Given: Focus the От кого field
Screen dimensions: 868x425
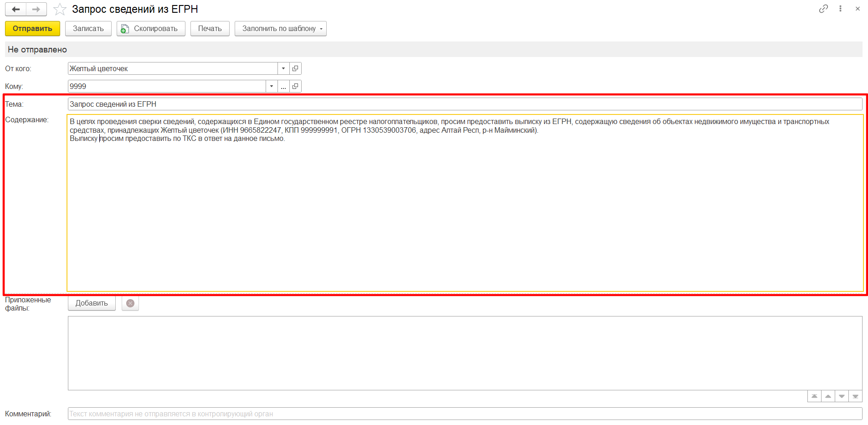Looking at the screenshot, I should click(x=173, y=68).
